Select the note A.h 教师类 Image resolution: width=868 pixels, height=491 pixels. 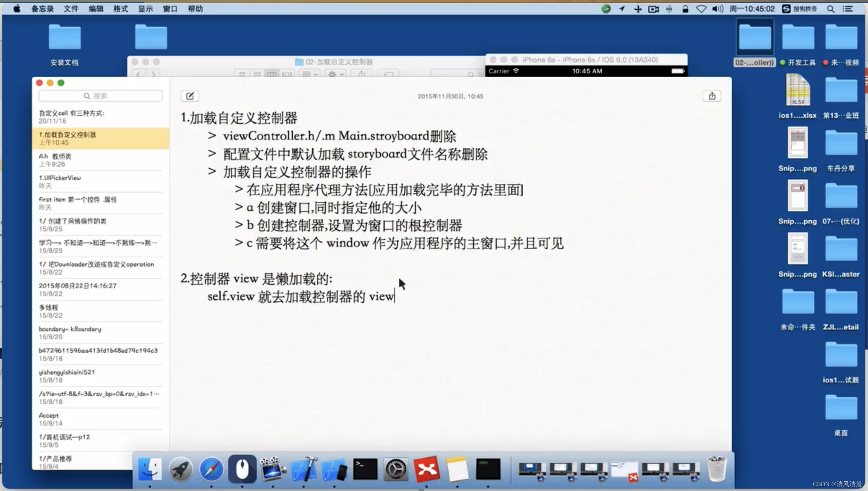pos(101,160)
